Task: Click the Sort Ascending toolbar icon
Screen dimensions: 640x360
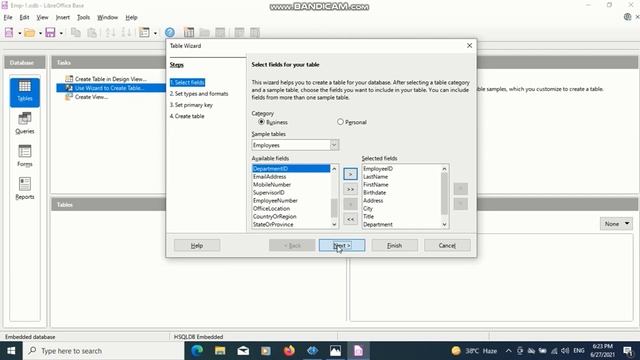Action: point(110,33)
